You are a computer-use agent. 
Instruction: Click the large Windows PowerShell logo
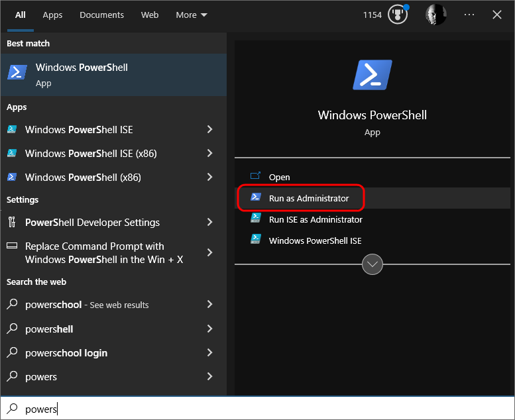point(372,74)
